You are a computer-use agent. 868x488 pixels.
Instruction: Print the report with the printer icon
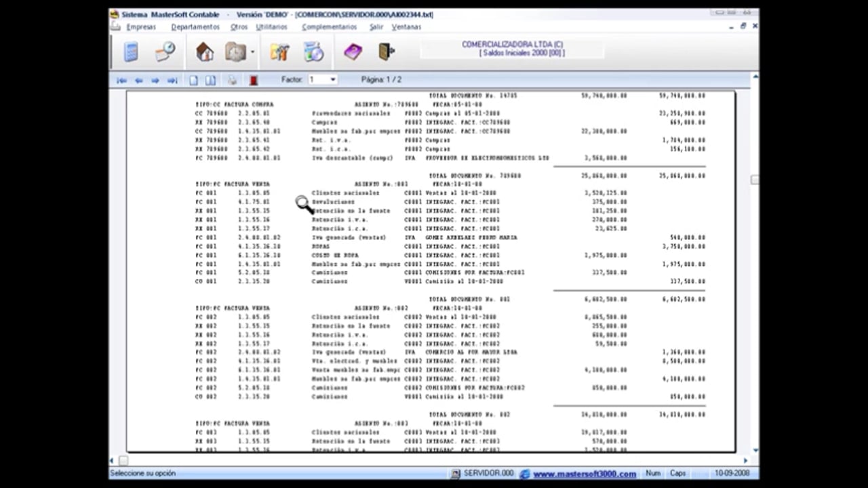[232, 80]
